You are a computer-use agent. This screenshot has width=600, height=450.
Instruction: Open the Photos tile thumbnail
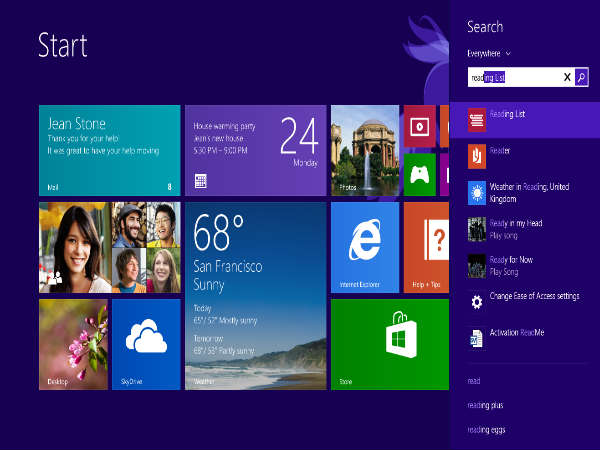(364, 149)
